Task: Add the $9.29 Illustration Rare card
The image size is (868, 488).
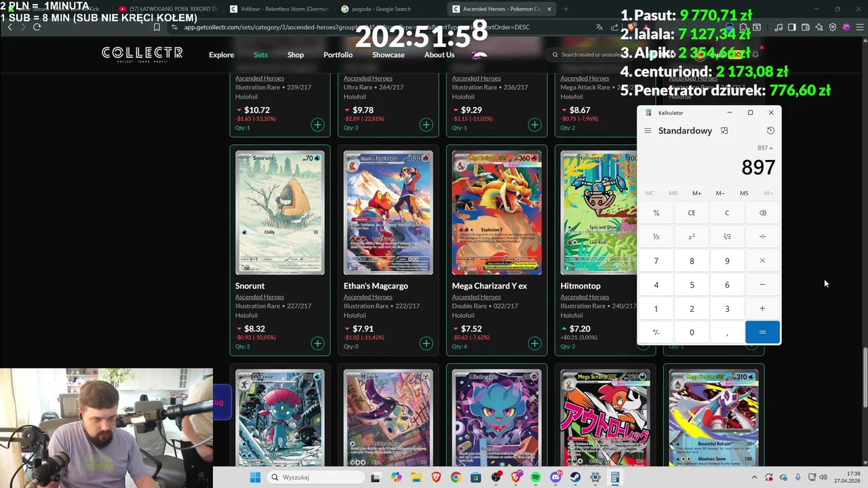Action: point(534,125)
